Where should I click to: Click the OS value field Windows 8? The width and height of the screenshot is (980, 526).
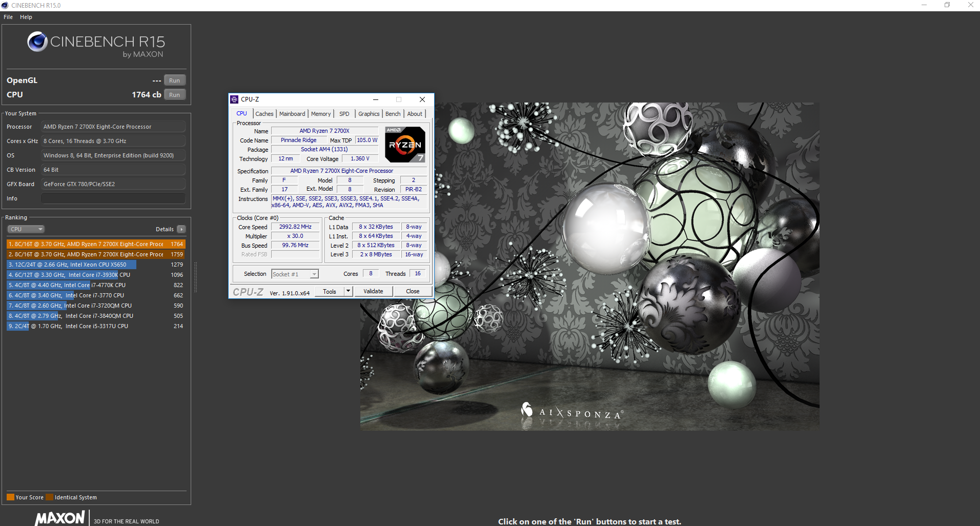[113, 155]
